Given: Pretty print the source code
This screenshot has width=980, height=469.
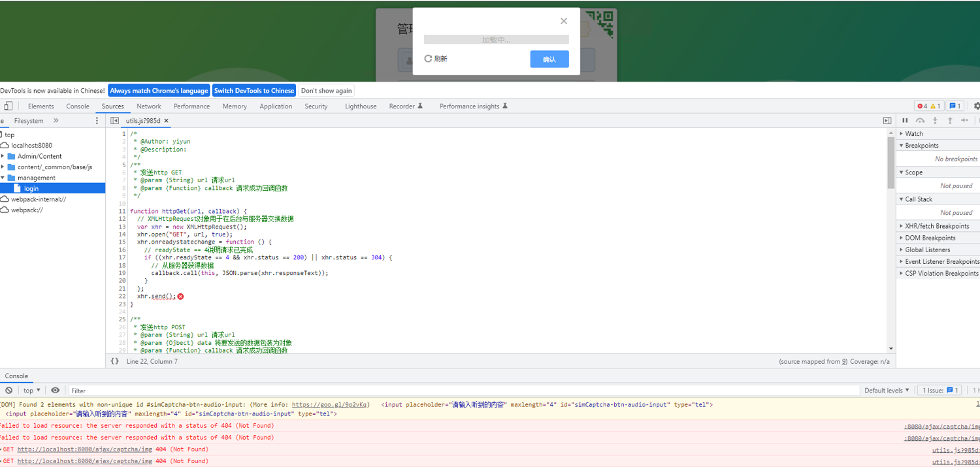Looking at the screenshot, I should coord(115,361).
